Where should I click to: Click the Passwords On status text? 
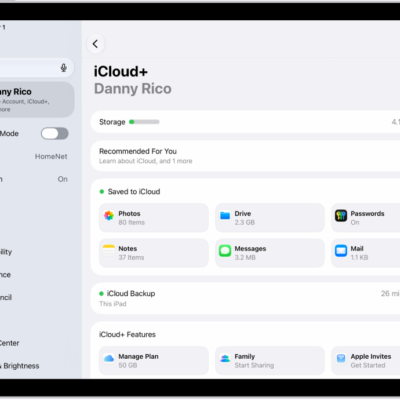pyautogui.click(x=355, y=222)
